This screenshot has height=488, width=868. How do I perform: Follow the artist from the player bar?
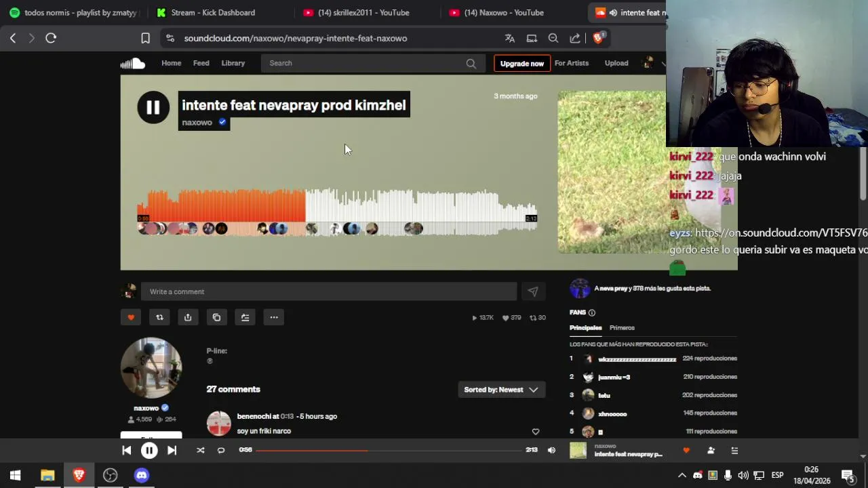coord(711,450)
